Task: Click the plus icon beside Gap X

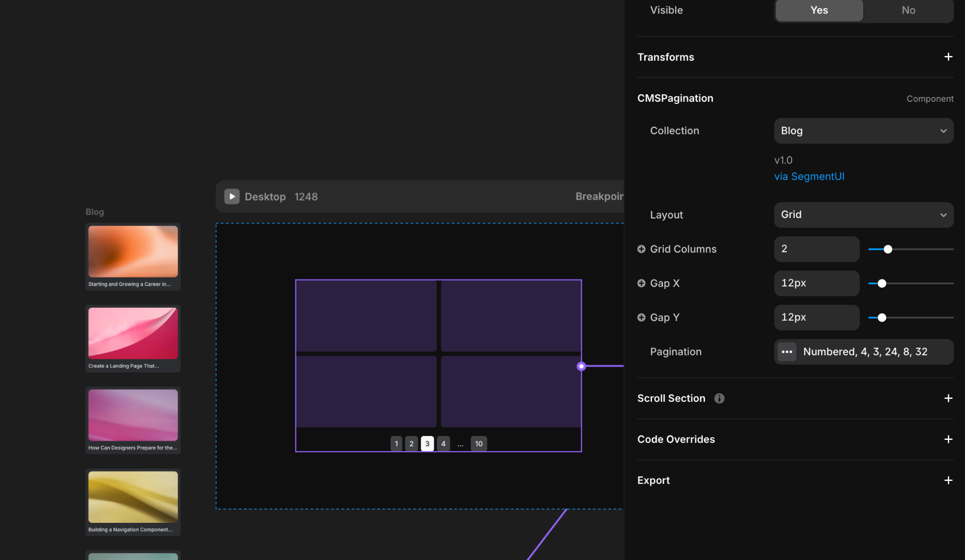Action: point(641,283)
